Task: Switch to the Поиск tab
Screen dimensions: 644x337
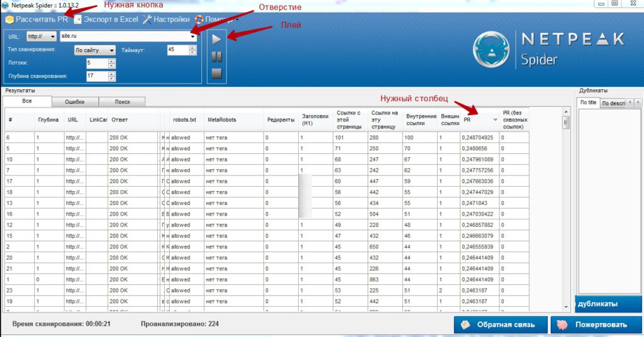Action: (123, 102)
